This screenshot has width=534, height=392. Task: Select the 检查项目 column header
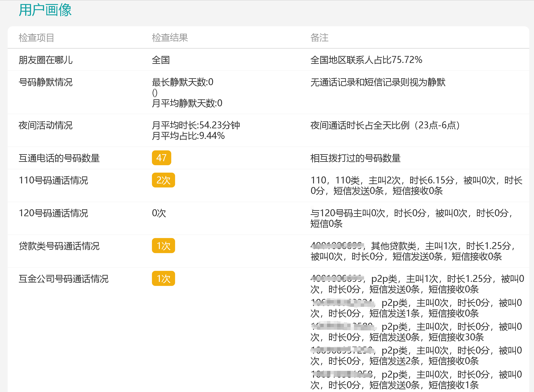point(37,38)
